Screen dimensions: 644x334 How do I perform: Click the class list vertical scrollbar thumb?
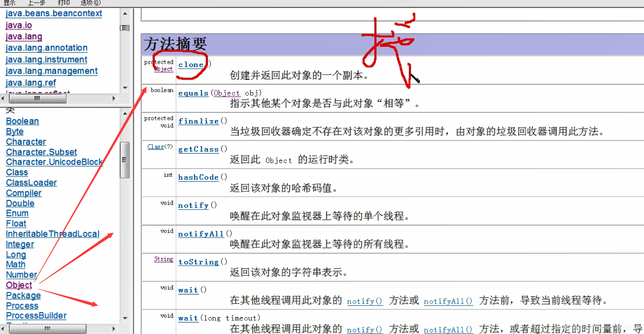point(124,160)
